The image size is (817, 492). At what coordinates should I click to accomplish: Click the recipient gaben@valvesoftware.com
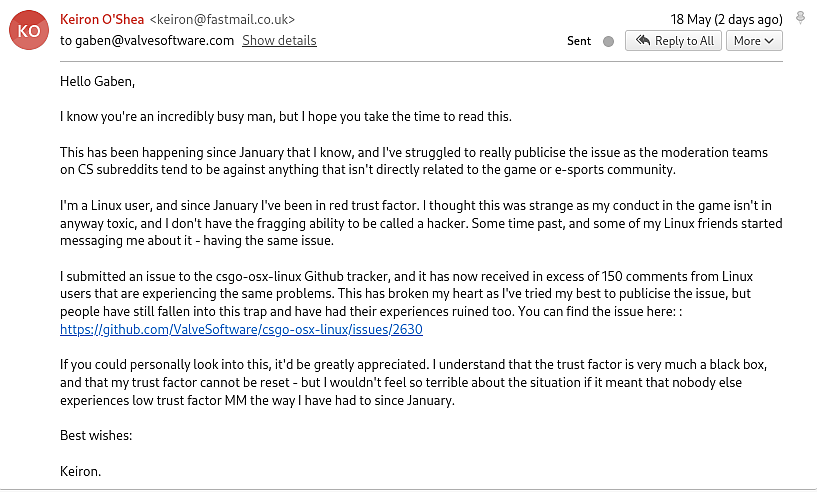(154, 40)
